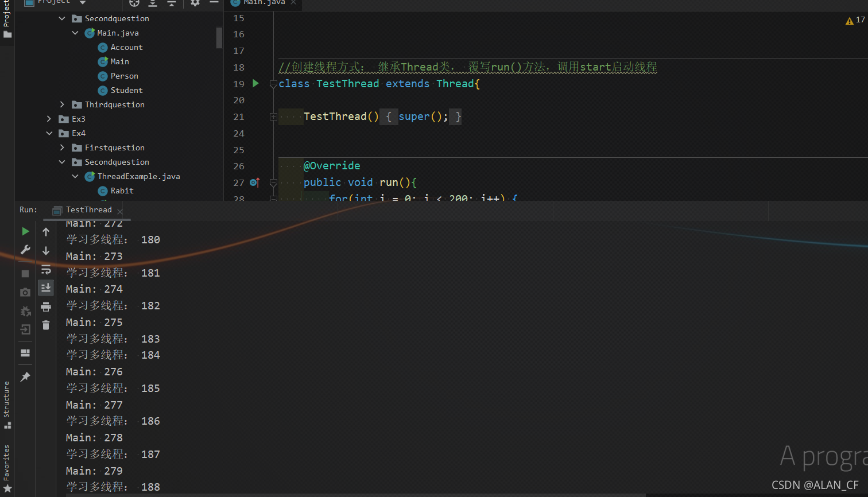Click the up arrow in console toolbar
This screenshot has height=497, width=868.
pos(46,232)
